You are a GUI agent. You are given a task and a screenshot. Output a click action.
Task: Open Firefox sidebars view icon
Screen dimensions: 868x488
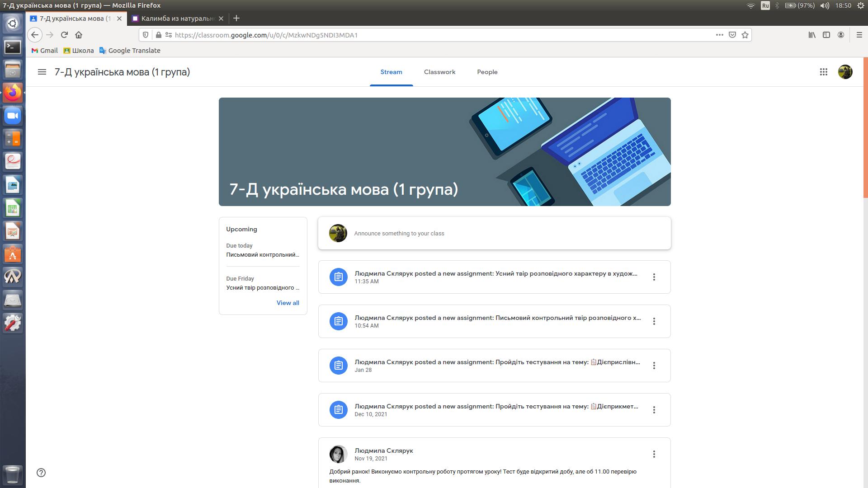826,35
